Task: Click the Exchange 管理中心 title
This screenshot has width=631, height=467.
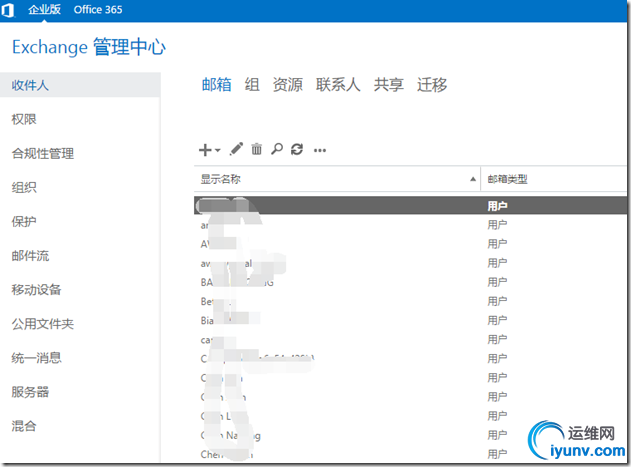Action: tap(89, 47)
